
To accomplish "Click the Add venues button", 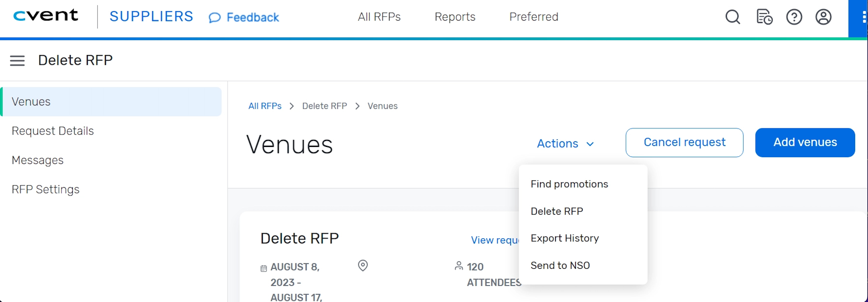I will tap(805, 142).
